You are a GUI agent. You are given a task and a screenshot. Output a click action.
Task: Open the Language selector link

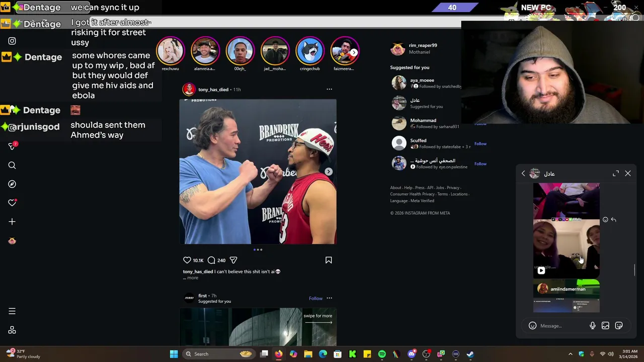point(398,201)
